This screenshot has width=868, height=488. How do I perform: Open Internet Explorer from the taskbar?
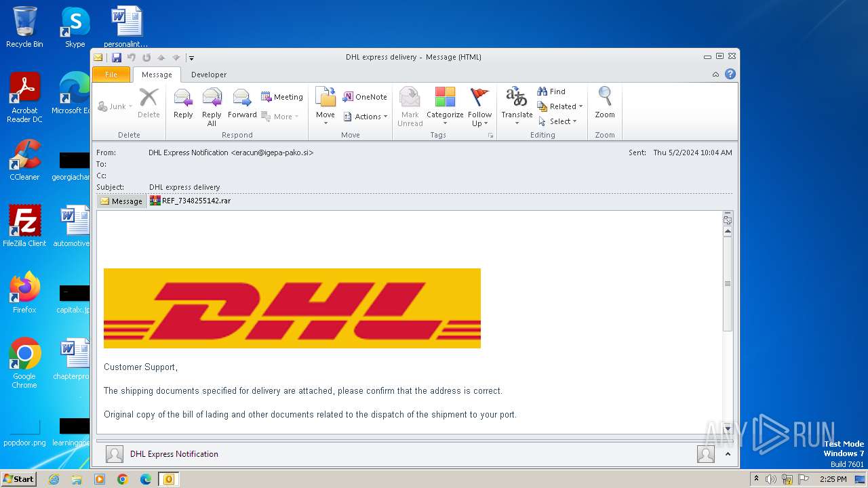[x=54, y=479]
